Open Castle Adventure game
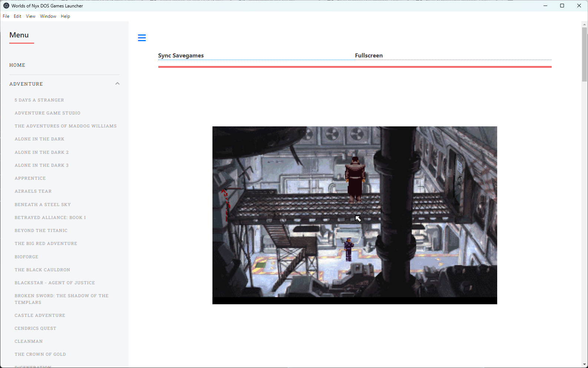The image size is (588, 368). pos(40,315)
